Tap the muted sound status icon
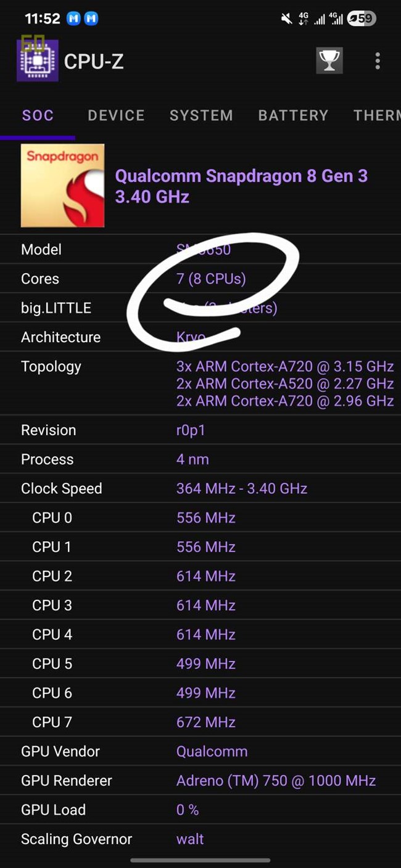This screenshot has width=401, height=868. click(286, 18)
